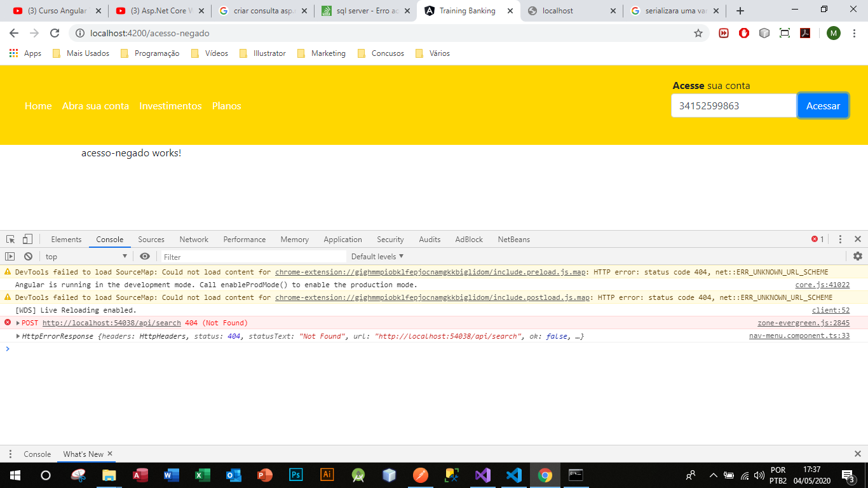The image size is (868, 488).
Task: Follow the localhost:54038/api/search POST URL
Action: click(112, 323)
